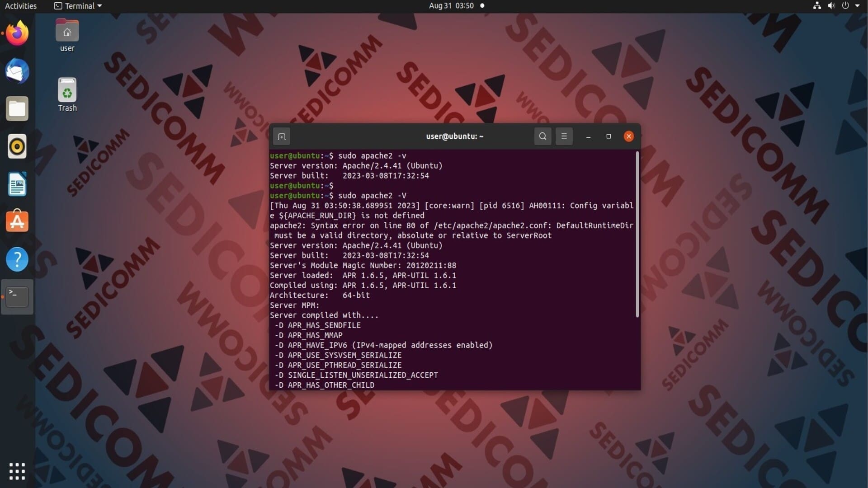Close the terminal window
The height and width of the screenshot is (488, 868).
point(628,136)
